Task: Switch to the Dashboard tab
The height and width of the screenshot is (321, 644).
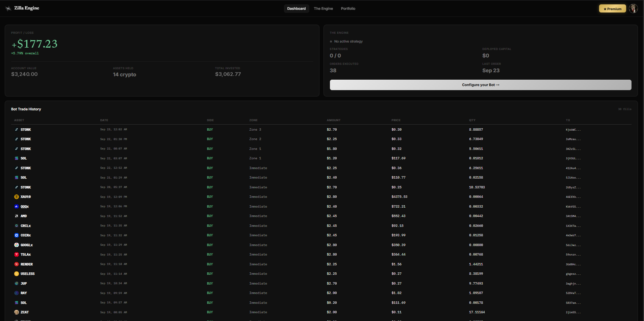Action: point(297,8)
